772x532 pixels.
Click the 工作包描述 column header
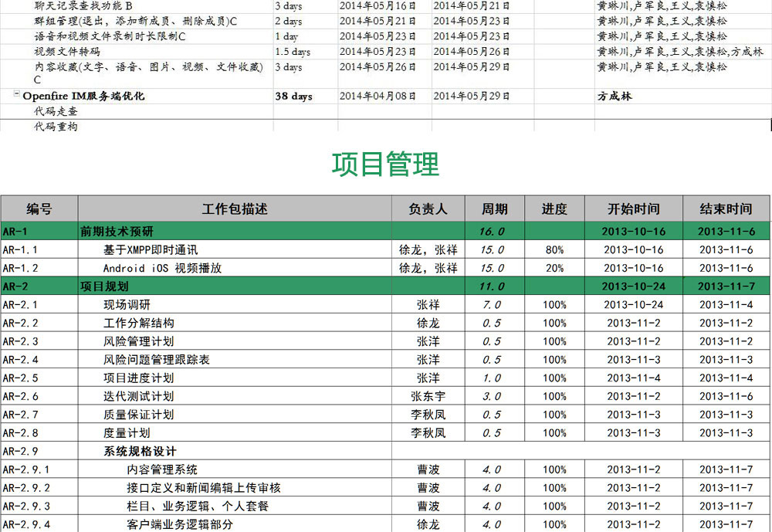(x=235, y=208)
